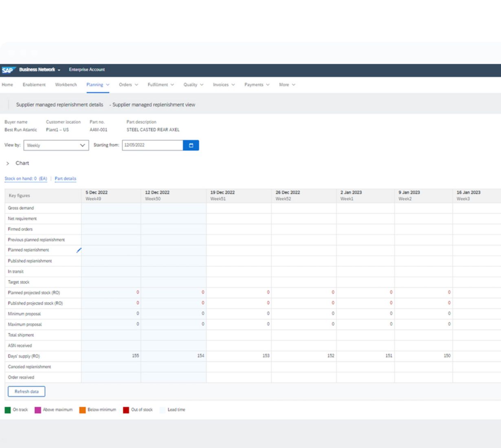This screenshot has width=501, height=448.
Task: Go to the Workbench tab
Action: [66, 85]
